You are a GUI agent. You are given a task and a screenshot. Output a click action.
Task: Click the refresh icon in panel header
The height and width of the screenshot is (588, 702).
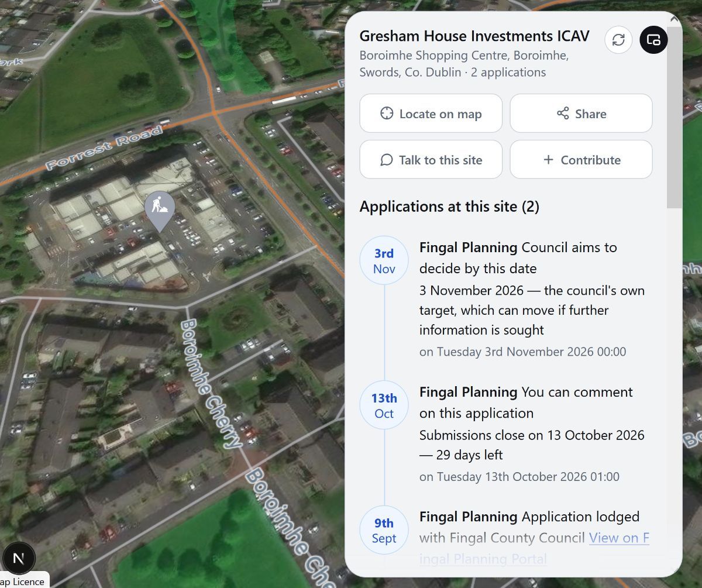(618, 40)
